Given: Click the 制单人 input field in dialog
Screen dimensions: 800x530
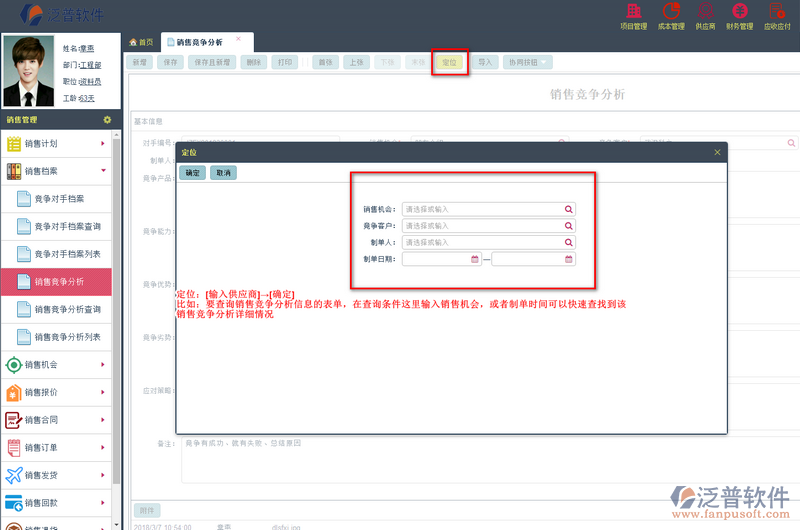Looking at the screenshot, I should point(482,242).
